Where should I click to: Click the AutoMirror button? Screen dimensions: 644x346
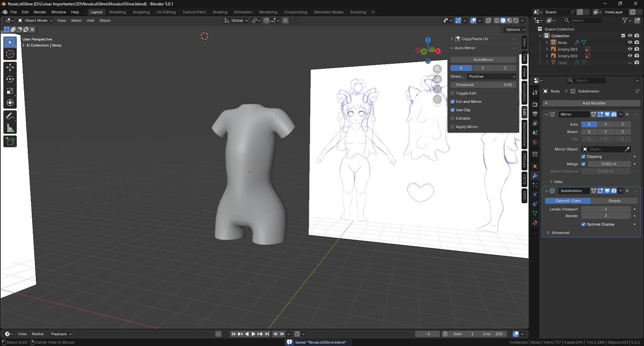[483, 60]
